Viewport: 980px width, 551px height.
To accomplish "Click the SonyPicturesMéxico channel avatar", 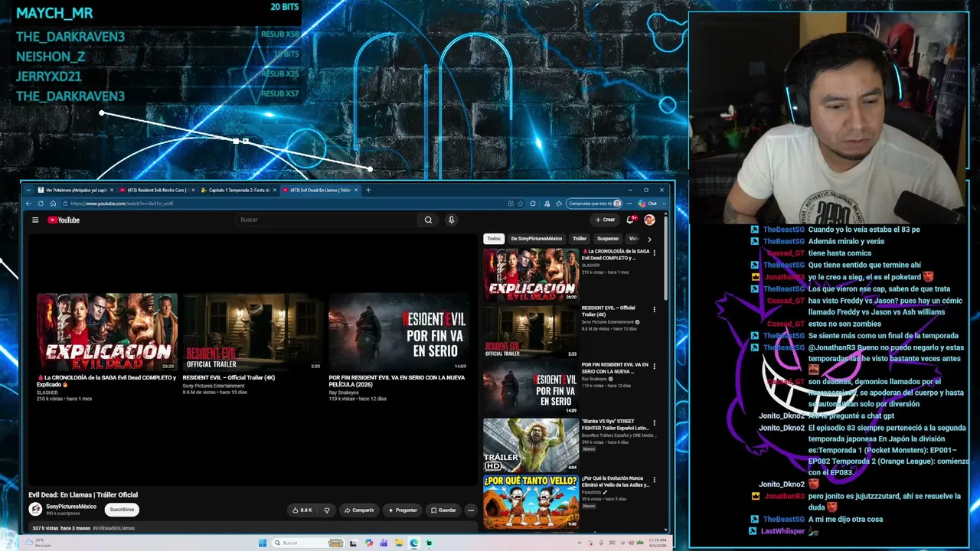I will point(35,510).
